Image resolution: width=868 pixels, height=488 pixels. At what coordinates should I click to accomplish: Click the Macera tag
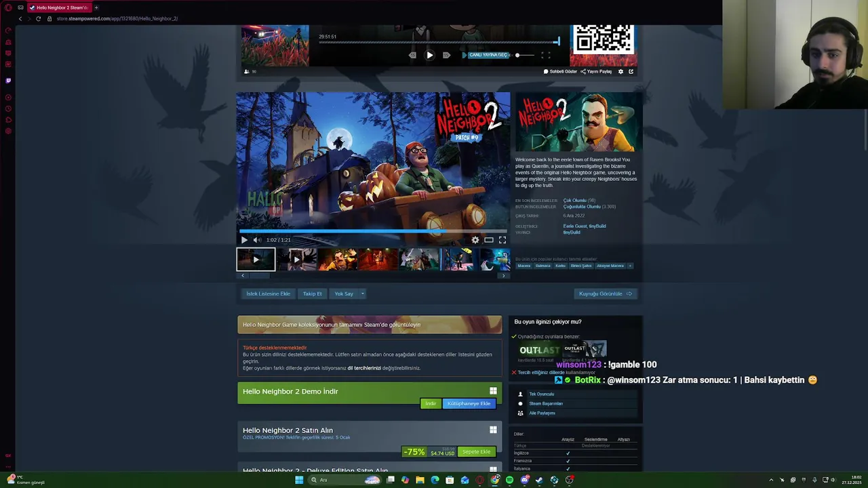click(524, 266)
